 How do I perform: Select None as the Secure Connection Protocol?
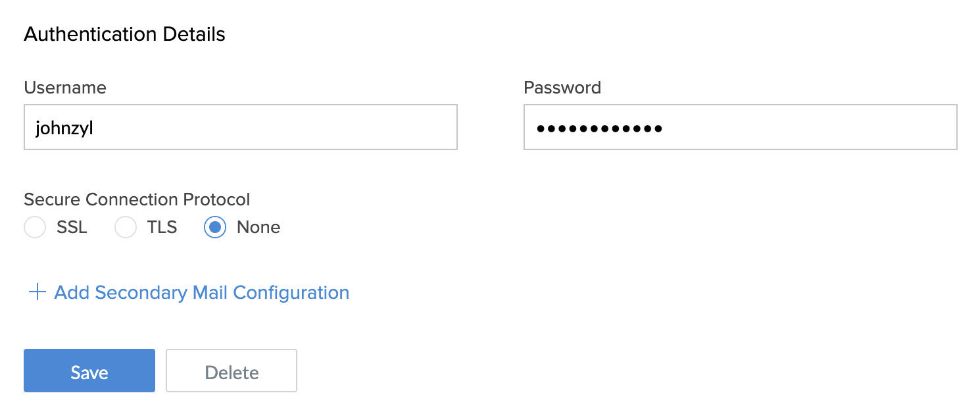[214, 227]
